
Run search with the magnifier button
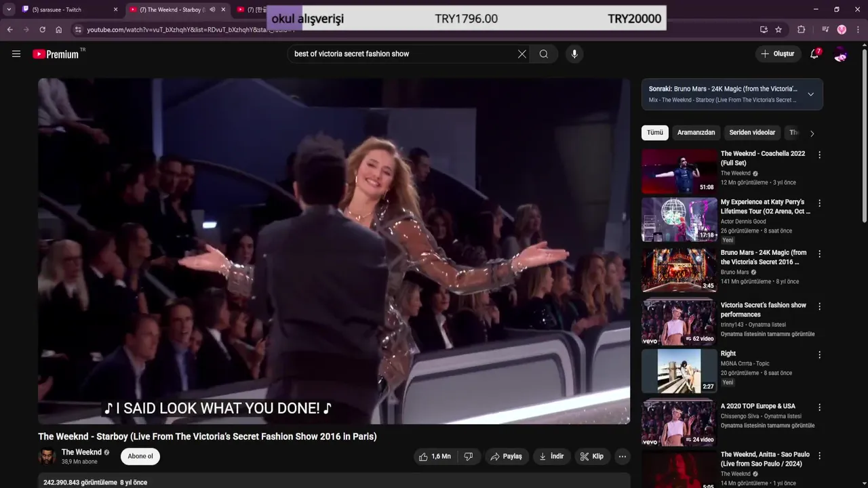(x=544, y=54)
